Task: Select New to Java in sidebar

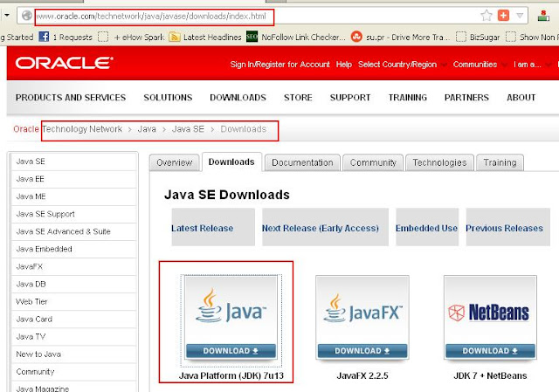Action: point(74,354)
